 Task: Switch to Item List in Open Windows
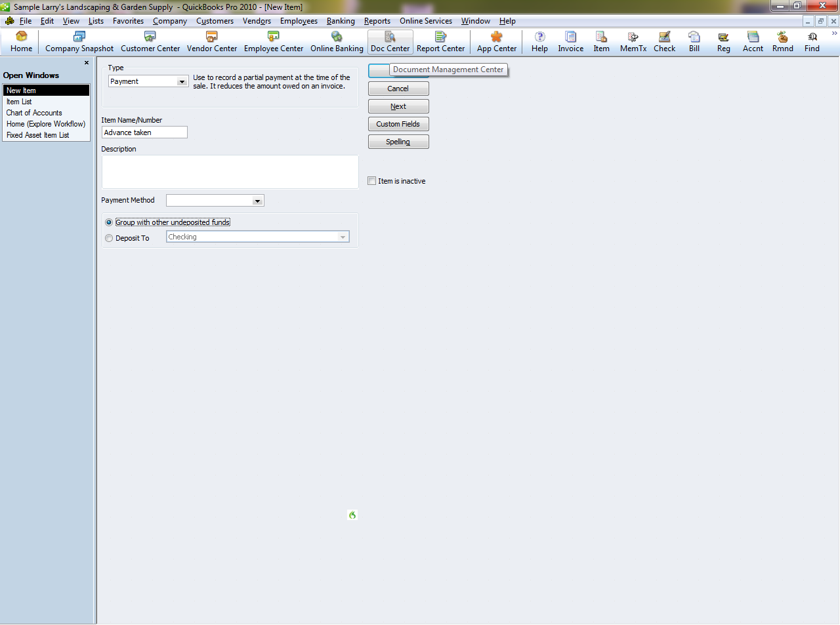click(46, 102)
